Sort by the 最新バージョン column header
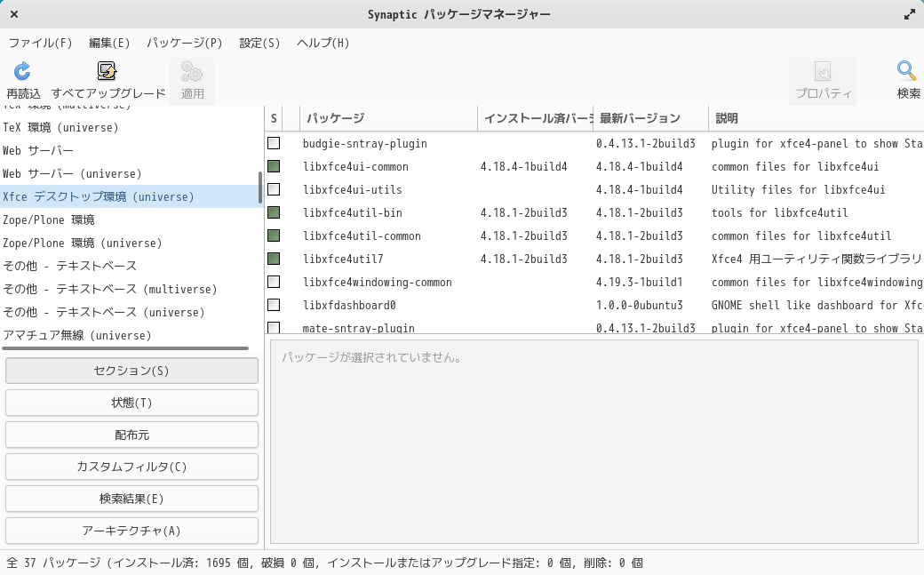The width and height of the screenshot is (924, 575). (650, 118)
